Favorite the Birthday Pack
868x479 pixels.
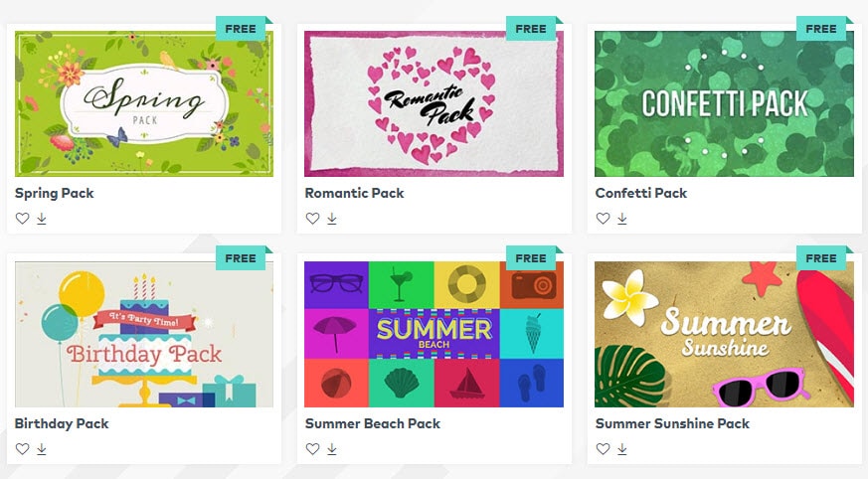(x=22, y=448)
